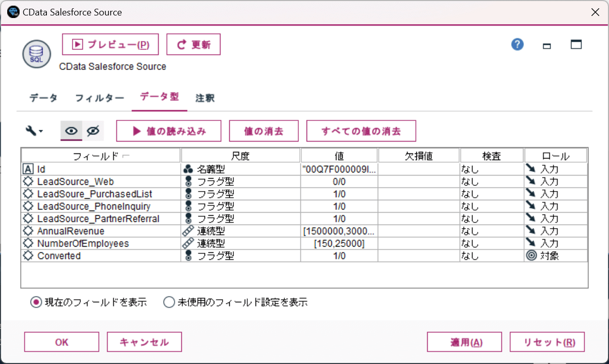The width and height of the screenshot is (609, 364).
Task: Click the 連続型 measure text for AnnualRevenue
Action: [x=211, y=231]
